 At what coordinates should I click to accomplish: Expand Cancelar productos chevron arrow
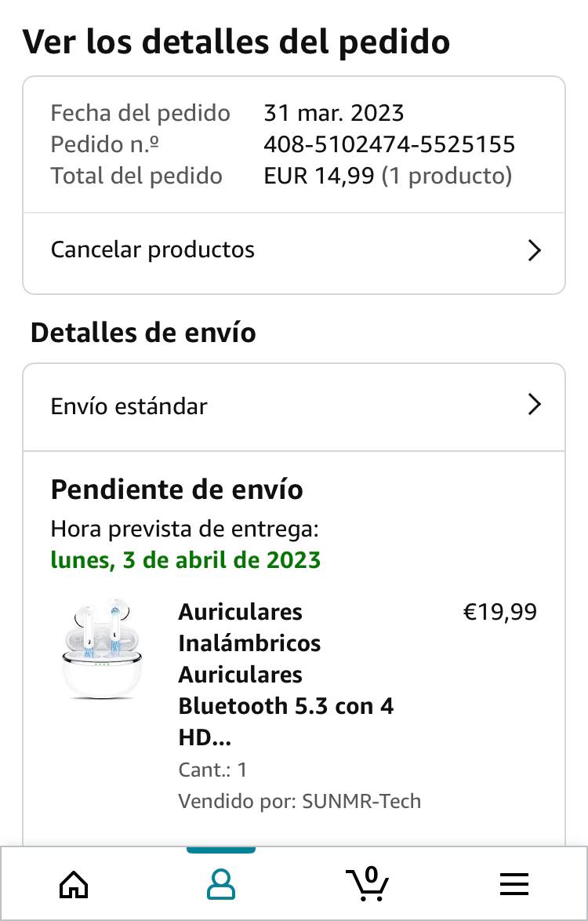534,251
